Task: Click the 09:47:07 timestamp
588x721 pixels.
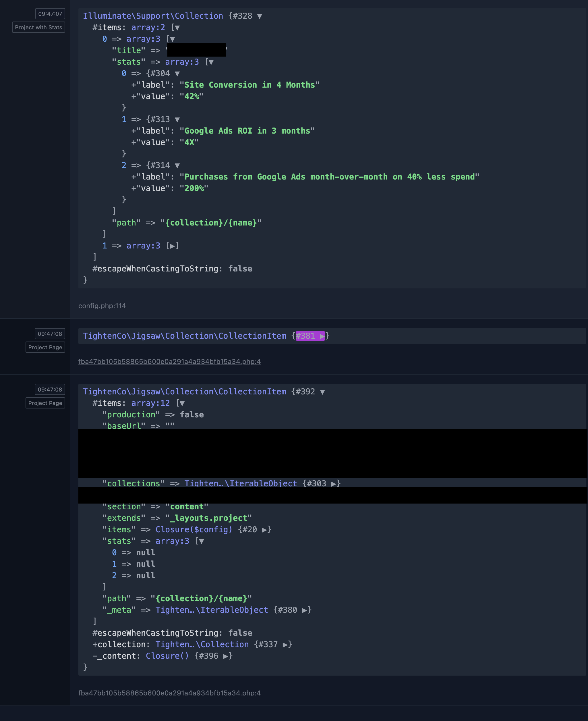Action: tap(50, 14)
